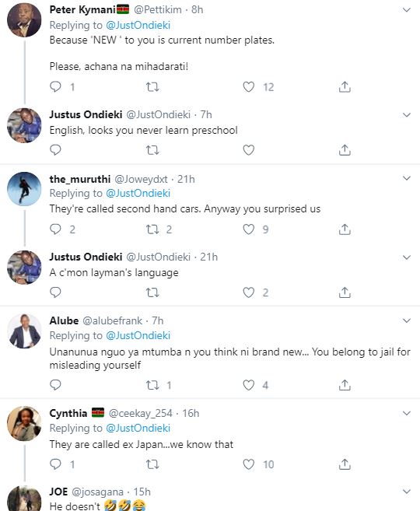Open @JustOndieki link in Cynthia's reply
This screenshot has width=420, height=511.
click(138, 428)
